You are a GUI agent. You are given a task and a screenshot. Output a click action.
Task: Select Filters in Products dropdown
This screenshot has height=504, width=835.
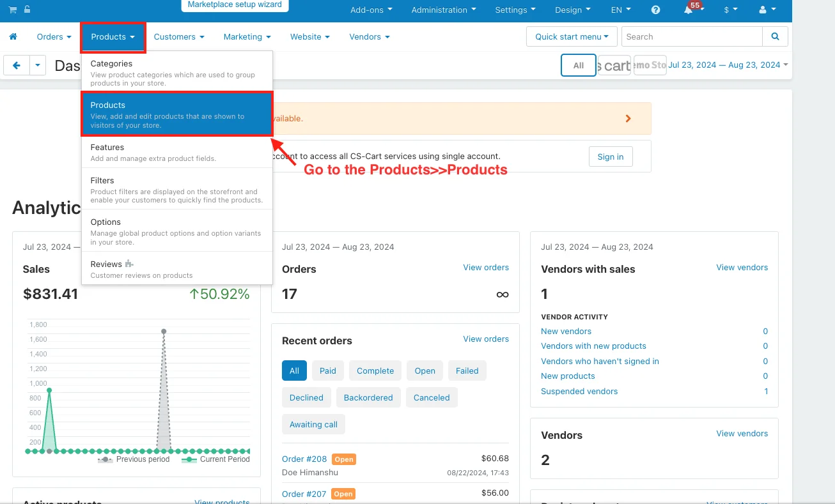(177, 190)
